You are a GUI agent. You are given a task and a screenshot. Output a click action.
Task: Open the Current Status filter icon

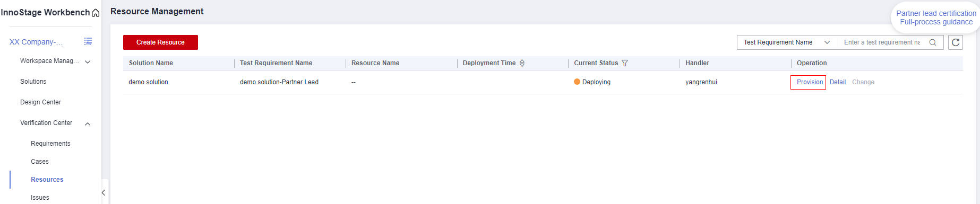(x=625, y=63)
